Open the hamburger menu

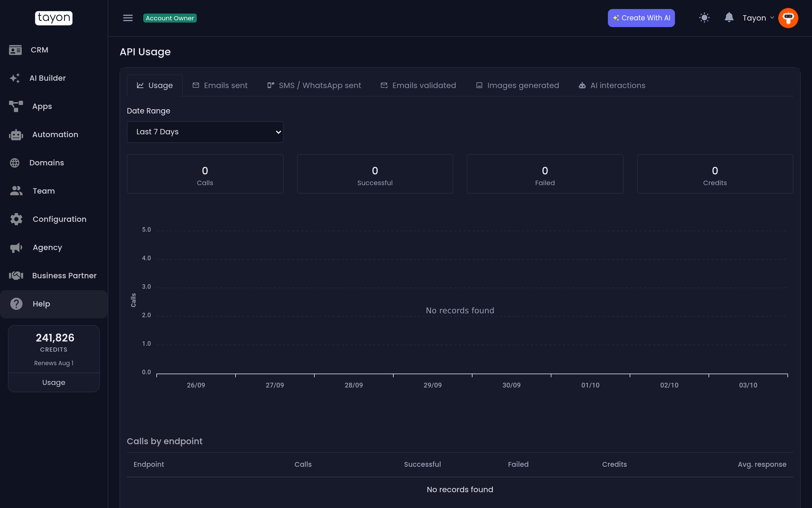128,18
